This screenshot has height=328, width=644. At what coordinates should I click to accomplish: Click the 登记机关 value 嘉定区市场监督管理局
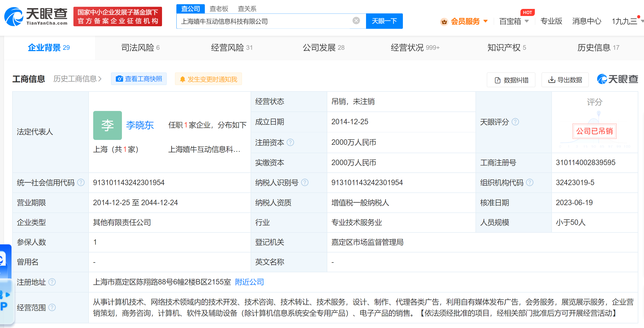[x=367, y=242]
